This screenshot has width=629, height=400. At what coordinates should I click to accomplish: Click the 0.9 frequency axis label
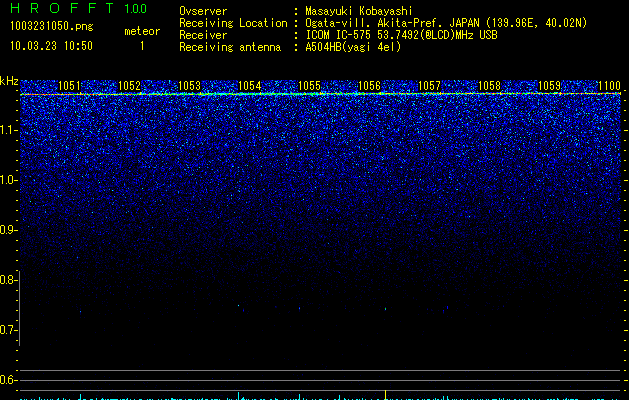[8, 230]
